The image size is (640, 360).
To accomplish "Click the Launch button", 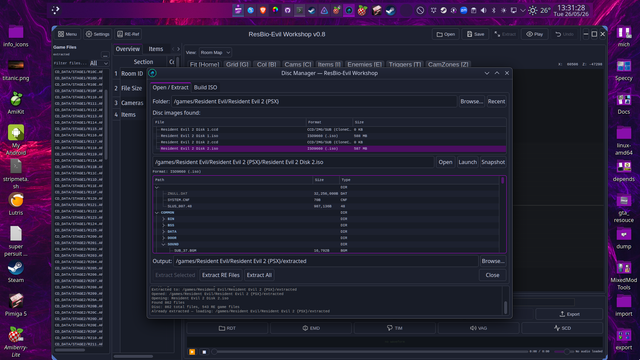I will (467, 162).
